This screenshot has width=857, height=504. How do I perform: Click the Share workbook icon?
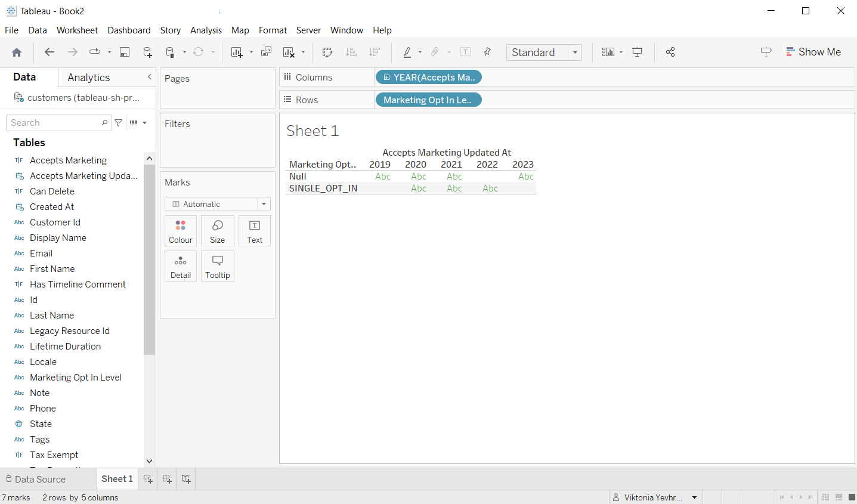coord(670,52)
